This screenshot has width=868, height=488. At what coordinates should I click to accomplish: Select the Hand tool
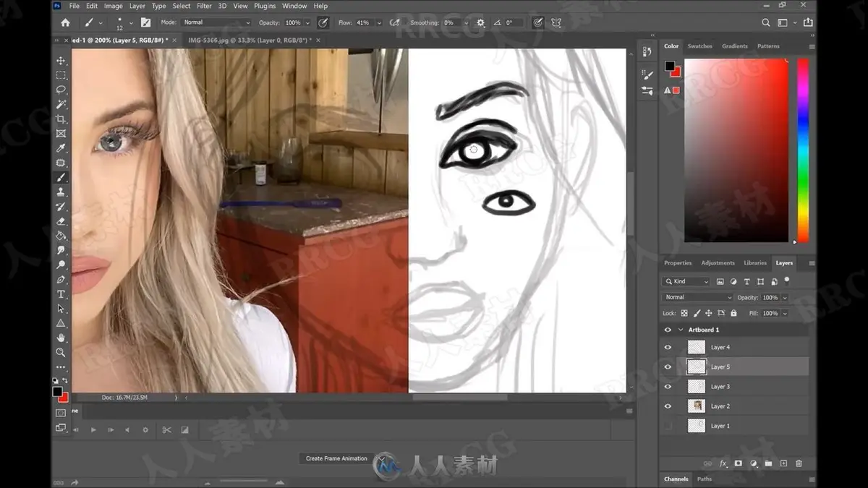pyautogui.click(x=61, y=338)
